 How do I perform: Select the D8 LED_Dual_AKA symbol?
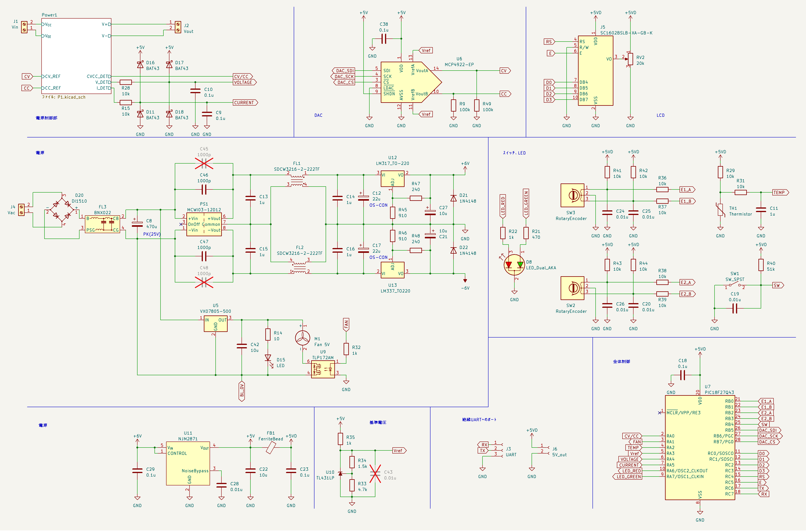(x=515, y=265)
